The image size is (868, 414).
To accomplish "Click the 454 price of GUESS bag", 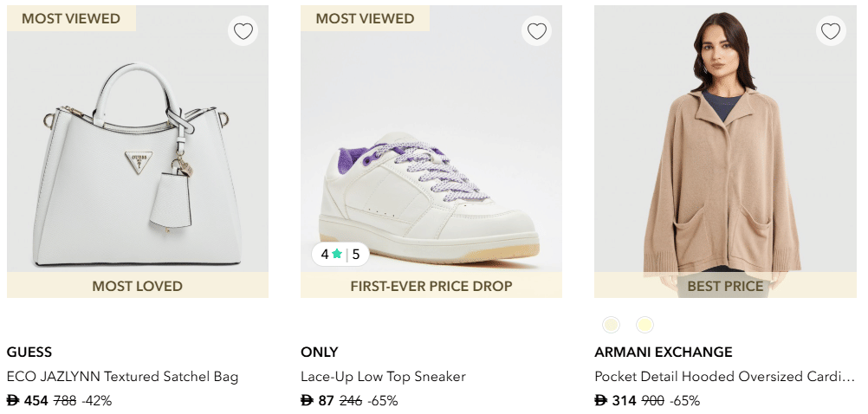I will (x=36, y=401).
